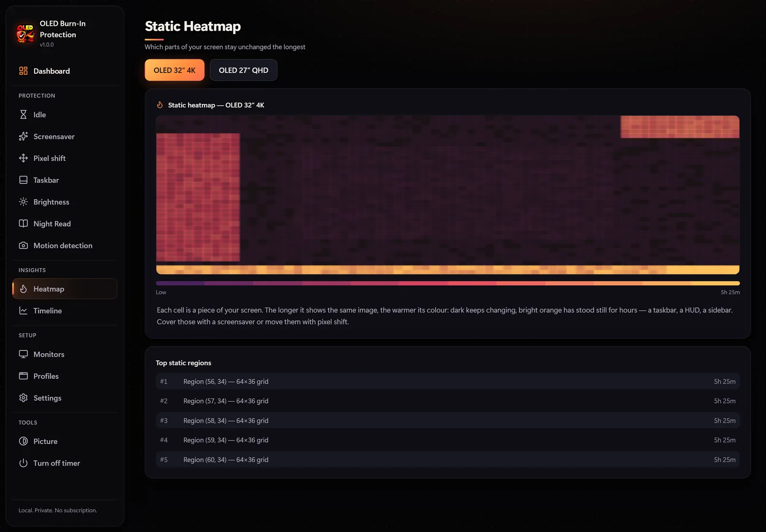
Task: Open the Taskbar protection page
Action: click(x=65, y=180)
